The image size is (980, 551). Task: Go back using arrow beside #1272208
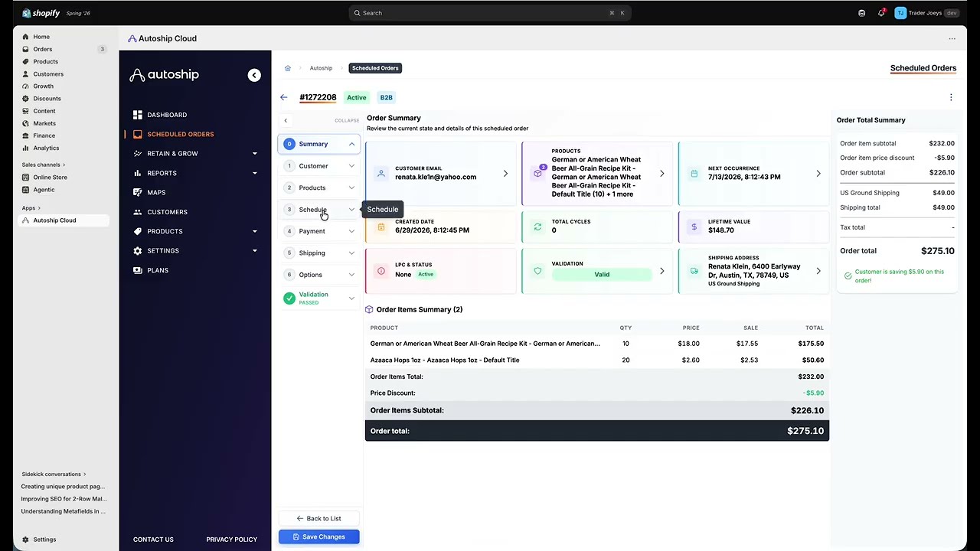284,97
